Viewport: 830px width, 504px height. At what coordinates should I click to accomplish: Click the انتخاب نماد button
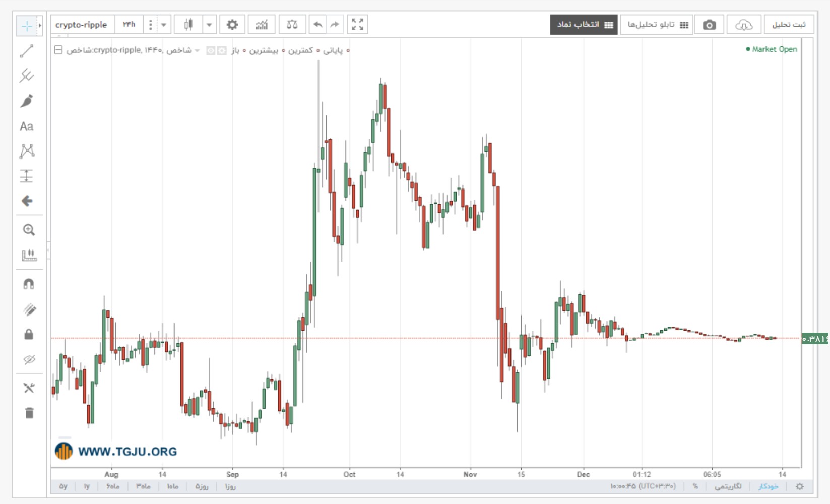click(584, 25)
